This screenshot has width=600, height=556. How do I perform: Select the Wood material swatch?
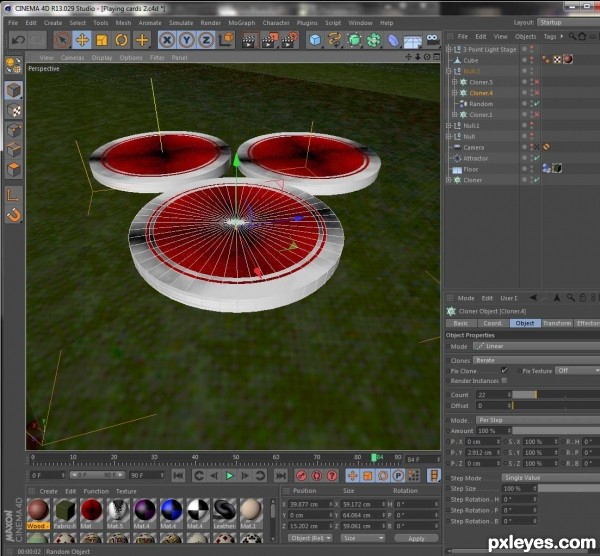(x=38, y=514)
